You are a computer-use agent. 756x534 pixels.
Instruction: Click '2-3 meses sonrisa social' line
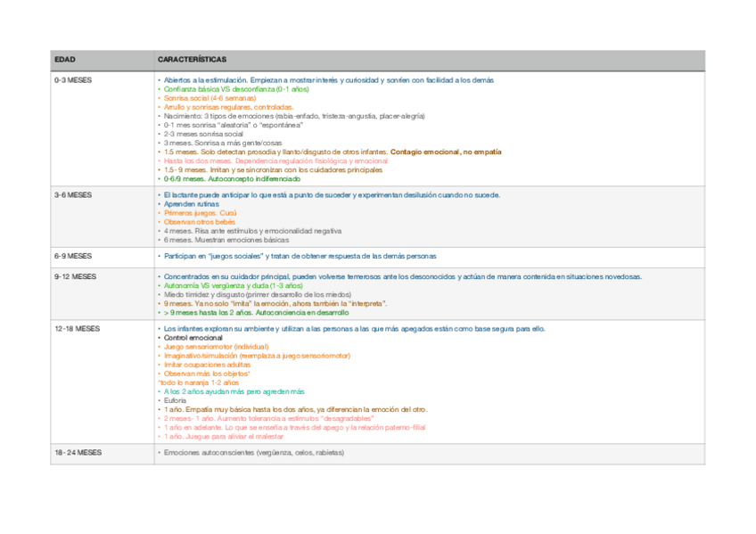[x=203, y=134]
